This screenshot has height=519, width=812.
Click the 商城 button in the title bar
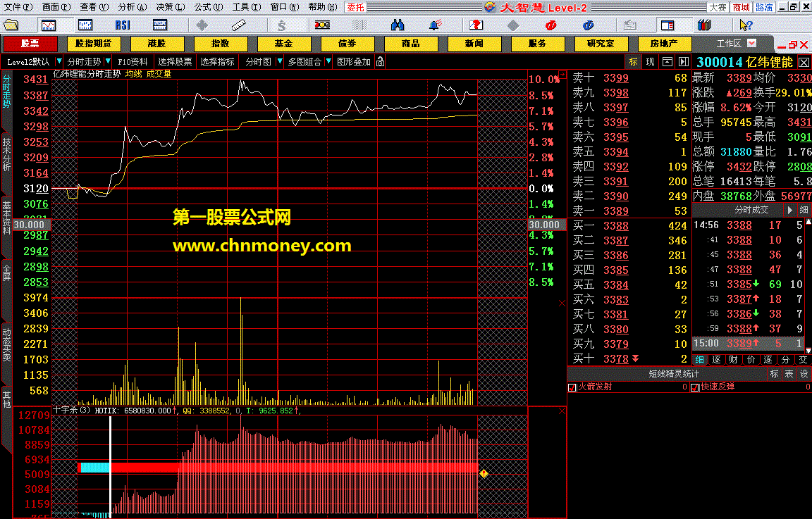click(x=741, y=7)
